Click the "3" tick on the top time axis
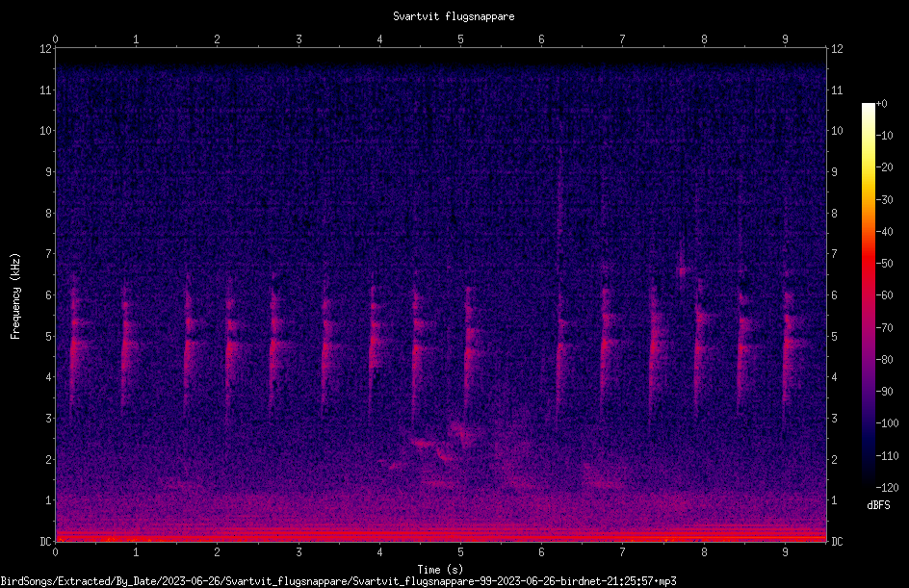909x588 pixels. pos(299,39)
